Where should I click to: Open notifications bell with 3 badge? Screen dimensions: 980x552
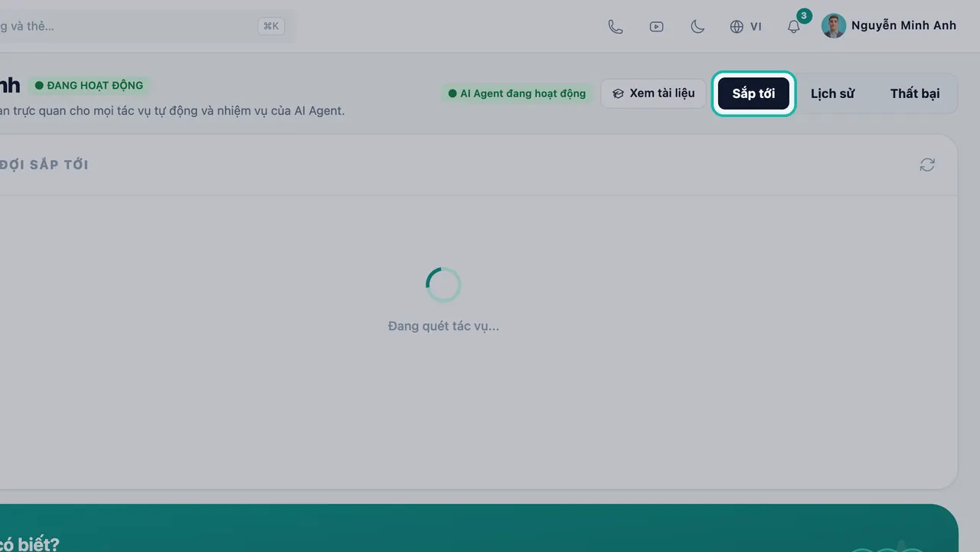pyautogui.click(x=794, y=26)
